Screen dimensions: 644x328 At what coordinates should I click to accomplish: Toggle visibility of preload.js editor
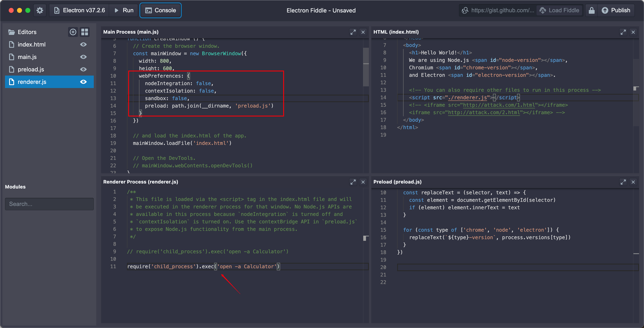[x=83, y=69]
